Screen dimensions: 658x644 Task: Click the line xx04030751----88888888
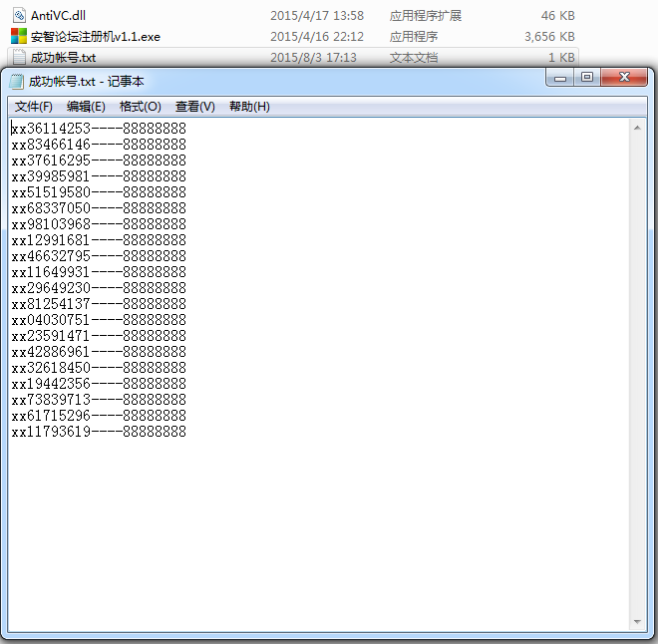click(99, 320)
